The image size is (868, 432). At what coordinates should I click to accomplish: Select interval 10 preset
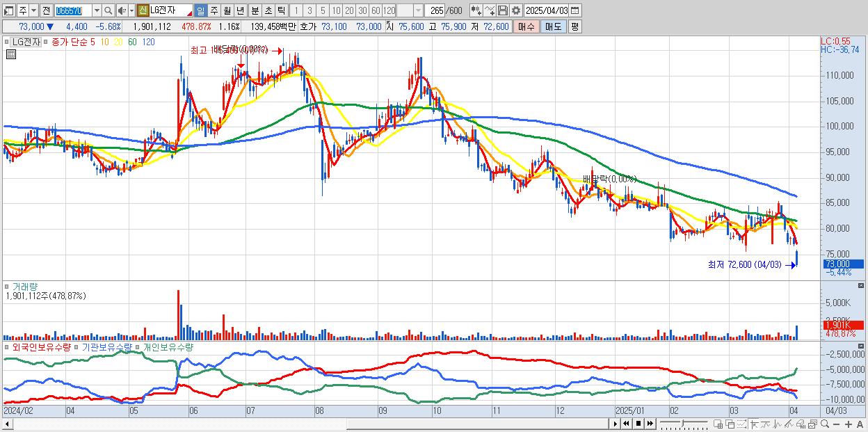(336, 10)
